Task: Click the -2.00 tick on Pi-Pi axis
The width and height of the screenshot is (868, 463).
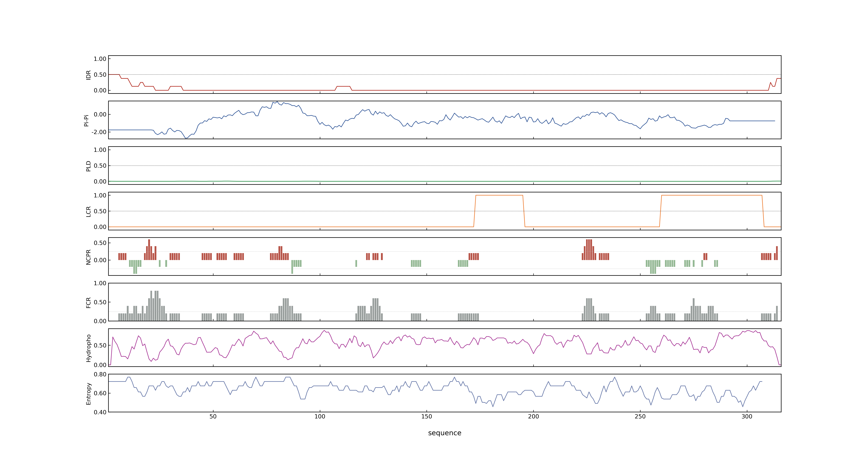Action: click(99, 132)
